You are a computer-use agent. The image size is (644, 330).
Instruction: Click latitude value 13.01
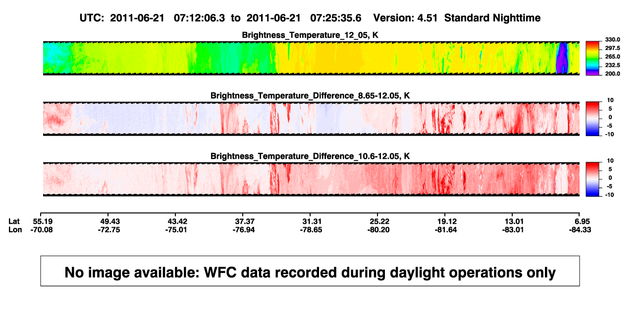(514, 221)
